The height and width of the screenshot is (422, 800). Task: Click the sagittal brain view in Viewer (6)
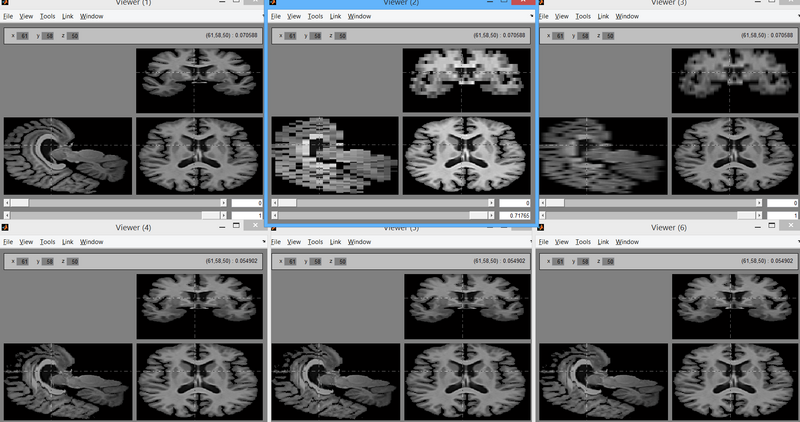(x=604, y=380)
